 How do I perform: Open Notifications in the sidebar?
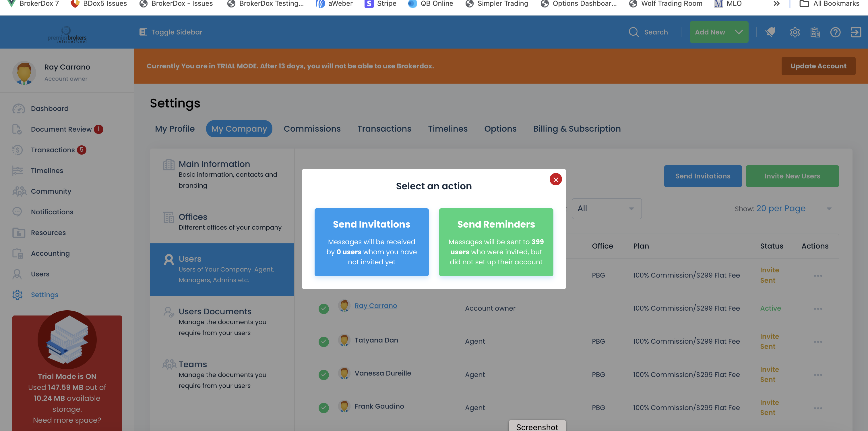pos(52,212)
